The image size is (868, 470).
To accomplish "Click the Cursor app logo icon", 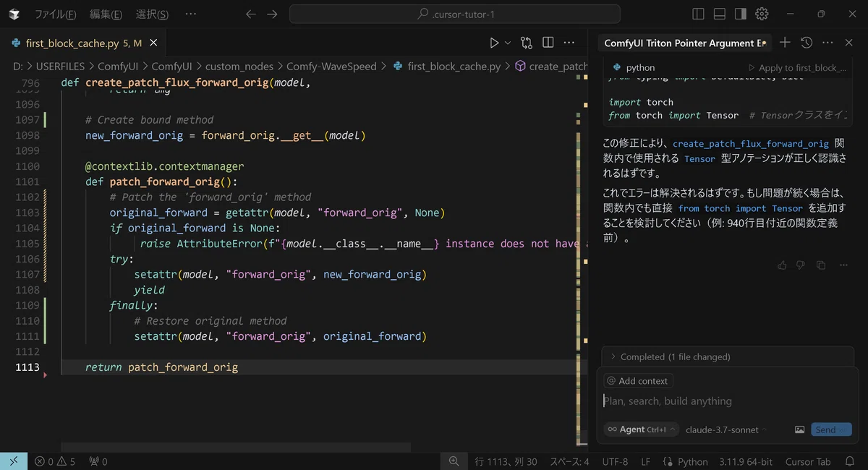I will point(14,14).
